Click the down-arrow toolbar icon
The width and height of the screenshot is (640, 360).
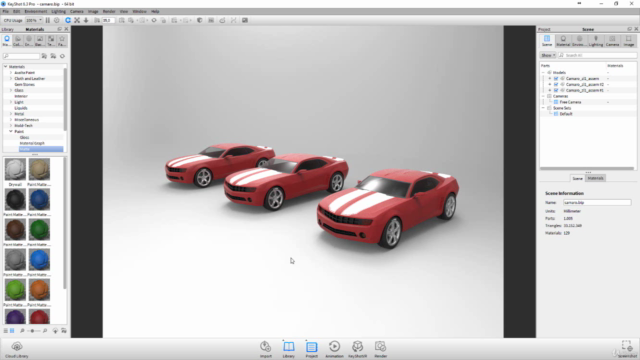[x=86, y=20]
